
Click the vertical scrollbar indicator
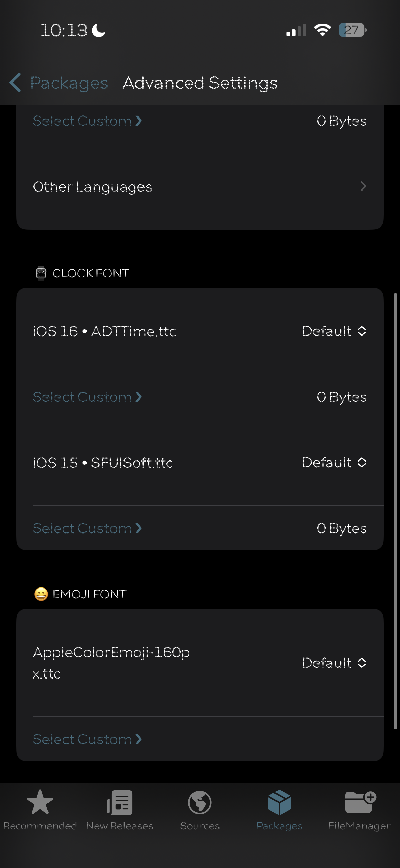(395, 509)
